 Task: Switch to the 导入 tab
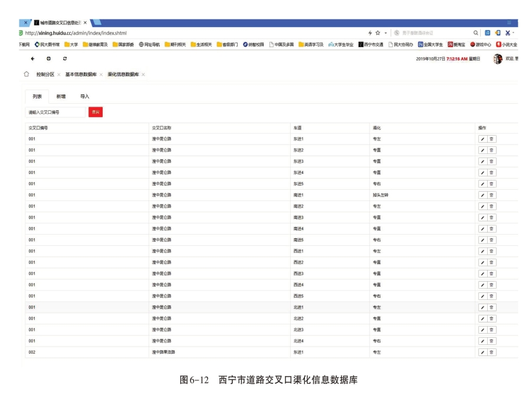[85, 96]
